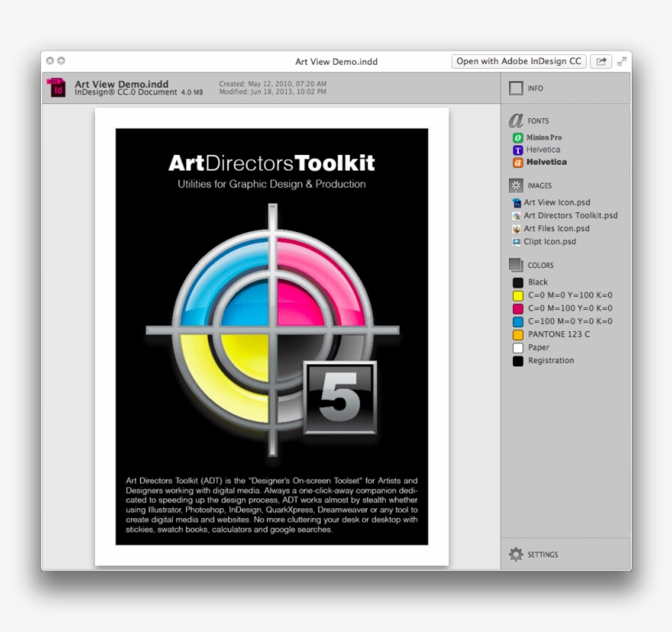Click the 'PANTONE 123 C' color name
This screenshot has width=672, height=632.
(559, 334)
